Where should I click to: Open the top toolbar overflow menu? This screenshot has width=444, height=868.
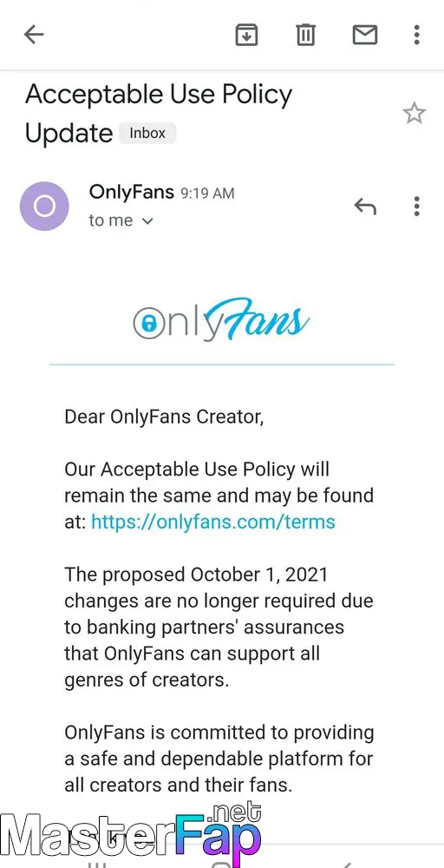click(417, 35)
